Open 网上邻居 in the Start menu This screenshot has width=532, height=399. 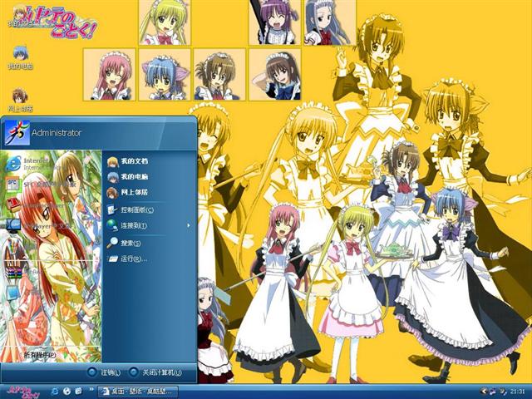point(127,192)
